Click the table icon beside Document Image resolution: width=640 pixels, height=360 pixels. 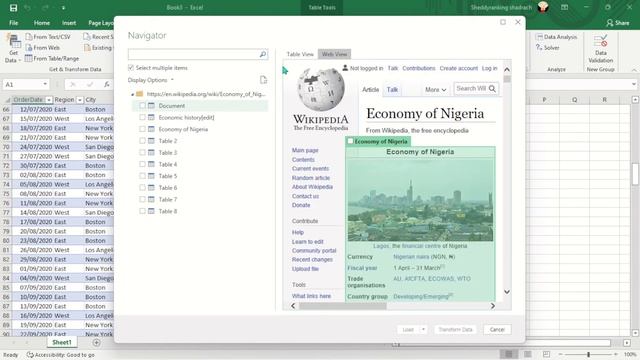[151, 106]
